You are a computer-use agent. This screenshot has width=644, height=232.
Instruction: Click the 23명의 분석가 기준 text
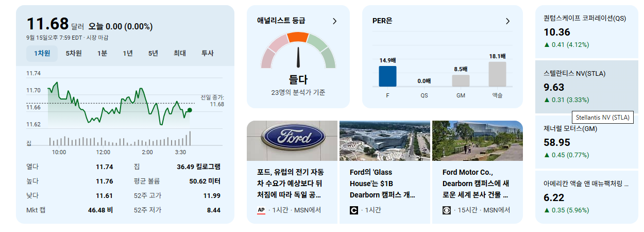298,93
